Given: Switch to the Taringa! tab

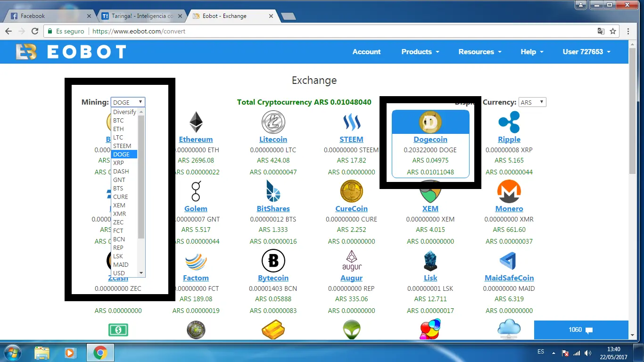Looking at the screenshot, I should tap(142, 16).
